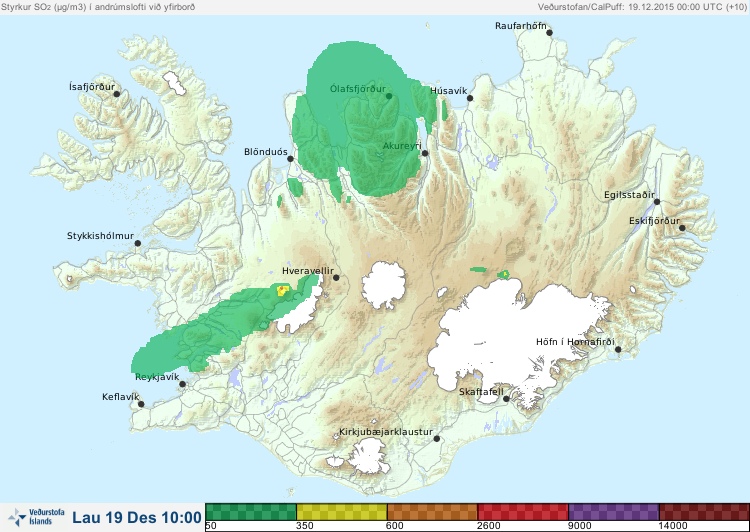Click the Raufarhöfn marker dot
The image size is (750, 532).
pyautogui.click(x=549, y=33)
